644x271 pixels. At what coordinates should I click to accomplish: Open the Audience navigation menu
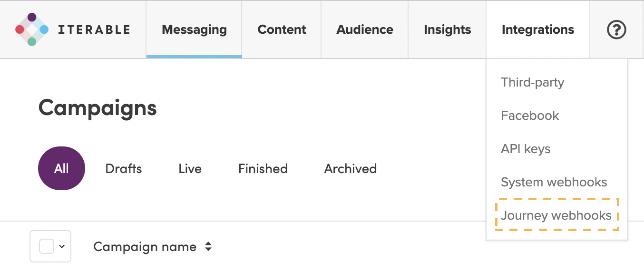[x=365, y=29]
